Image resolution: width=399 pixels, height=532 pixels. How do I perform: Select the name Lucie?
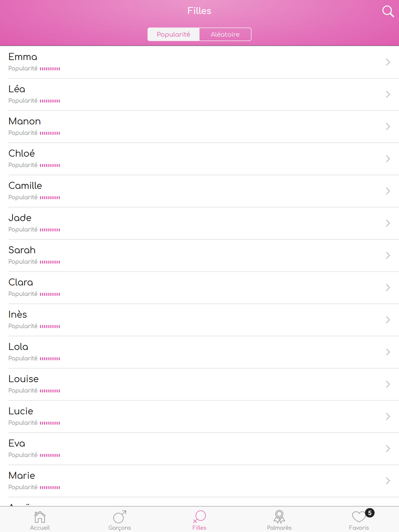tap(21, 411)
